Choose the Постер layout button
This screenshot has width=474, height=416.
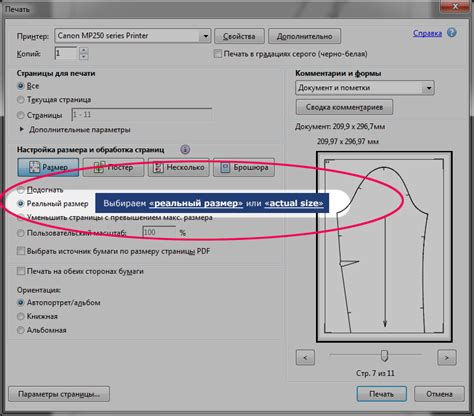[113, 167]
